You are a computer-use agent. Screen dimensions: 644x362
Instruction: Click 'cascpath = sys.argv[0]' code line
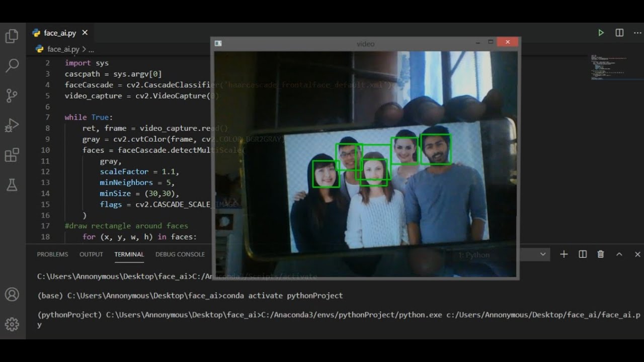pyautogui.click(x=113, y=74)
